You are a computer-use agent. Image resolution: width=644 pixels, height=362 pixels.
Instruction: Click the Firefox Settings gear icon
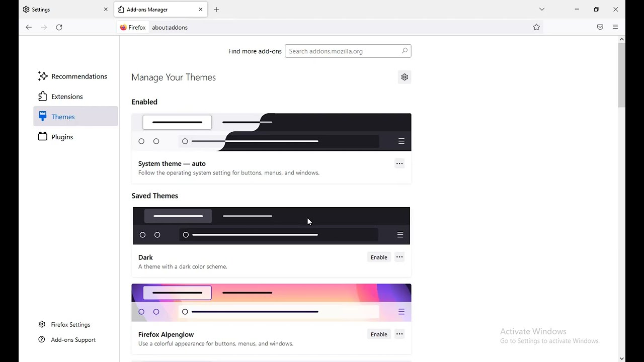[x=42, y=325]
